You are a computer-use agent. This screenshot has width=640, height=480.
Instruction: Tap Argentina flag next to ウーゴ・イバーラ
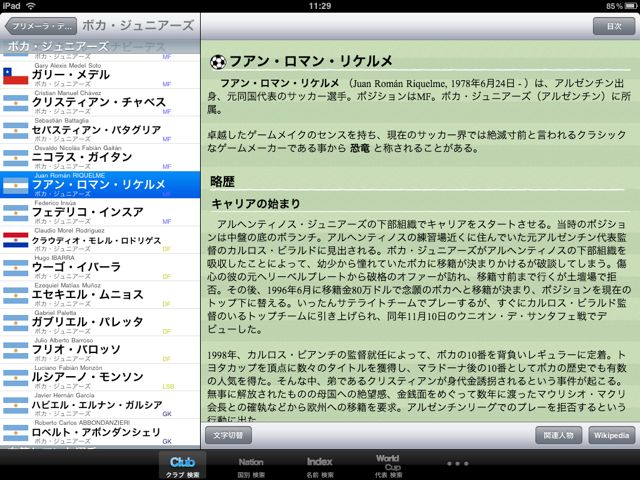click(x=16, y=268)
